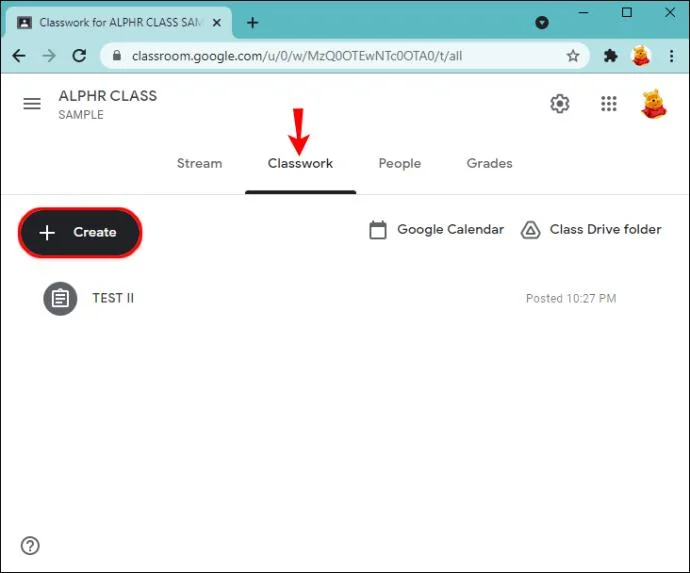Maximize the browser window
This screenshot has height=573, width=690.
pyautogui.click(x=627, y=12)
